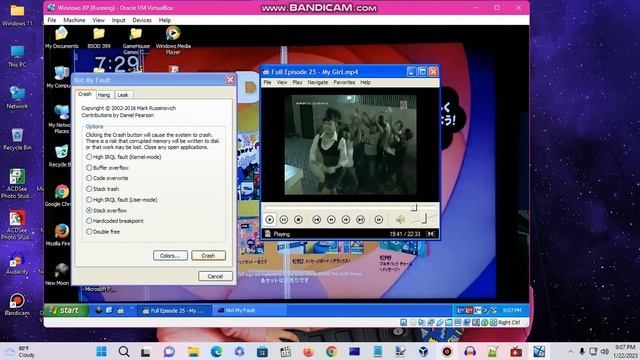
Task: Skip to previous track in media player
Action: point(316,220)
